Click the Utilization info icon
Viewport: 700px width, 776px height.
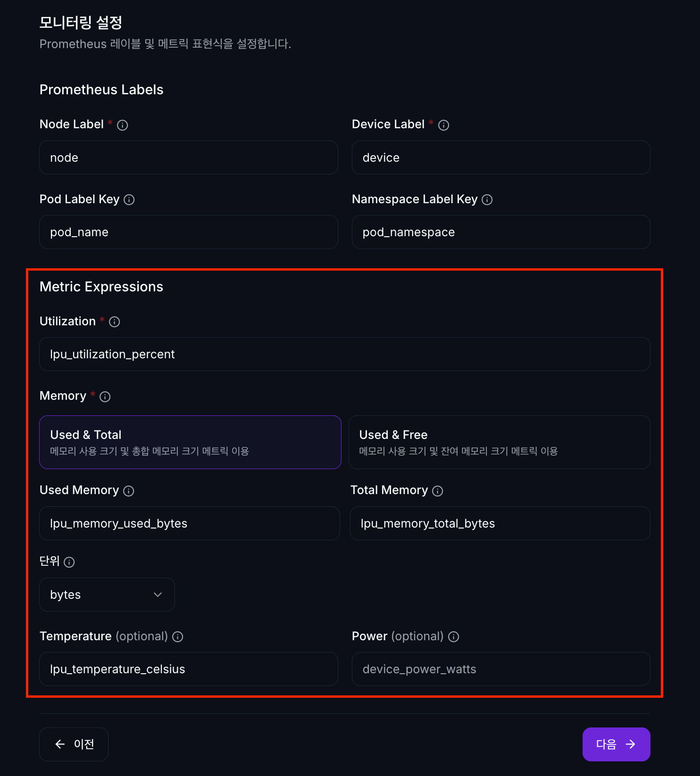click(114, 322)
